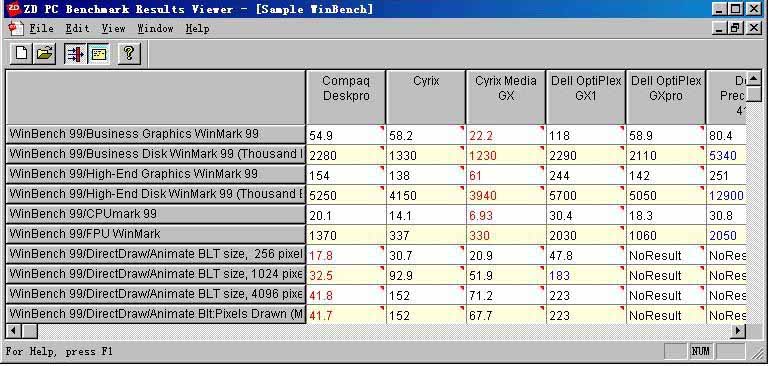Open a file with the folder icon

[x=44, y=53]
